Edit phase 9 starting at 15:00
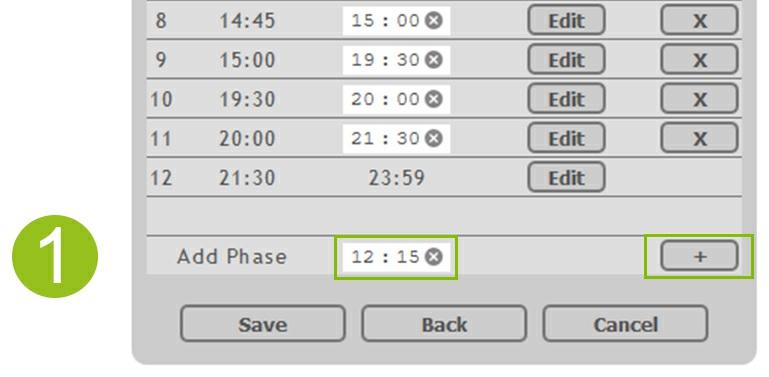The image size is (769, 377). (566, 59)
